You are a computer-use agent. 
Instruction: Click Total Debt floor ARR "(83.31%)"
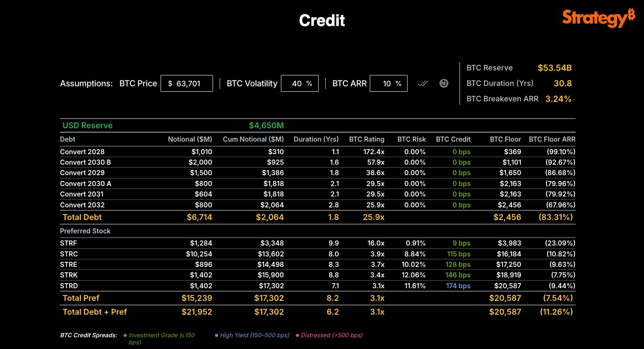[556, 217]
